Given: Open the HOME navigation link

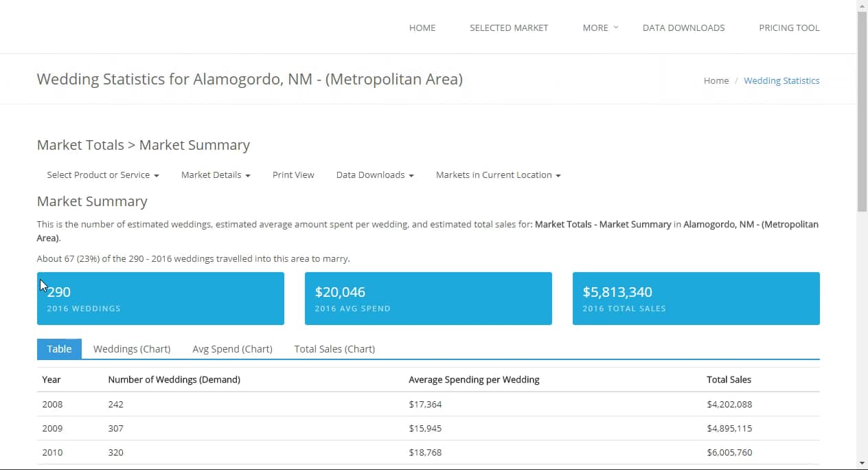Looking at the screenshot, I should tap(422, 27).
